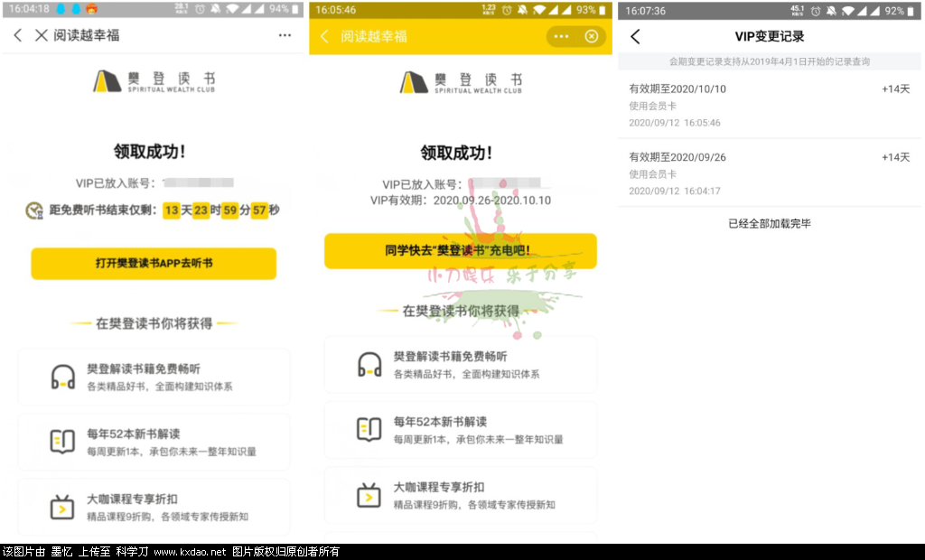The height and width of the screenshot is (560, 925).
Task: Tap the TV course icon in the left screen card
Action: 62,507
